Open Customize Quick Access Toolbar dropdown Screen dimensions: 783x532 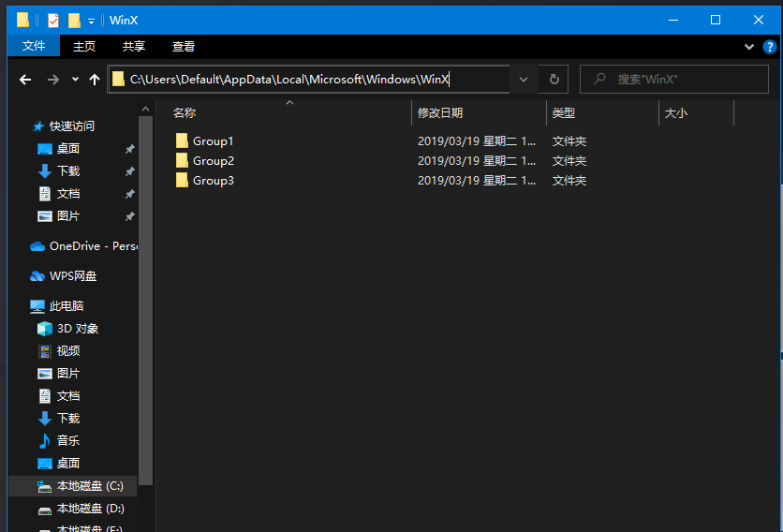(91, 21)
